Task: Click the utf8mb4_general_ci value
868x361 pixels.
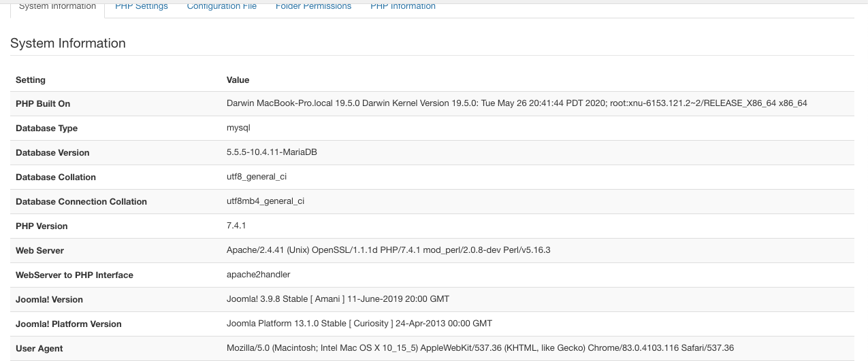Action: [266, 202]
